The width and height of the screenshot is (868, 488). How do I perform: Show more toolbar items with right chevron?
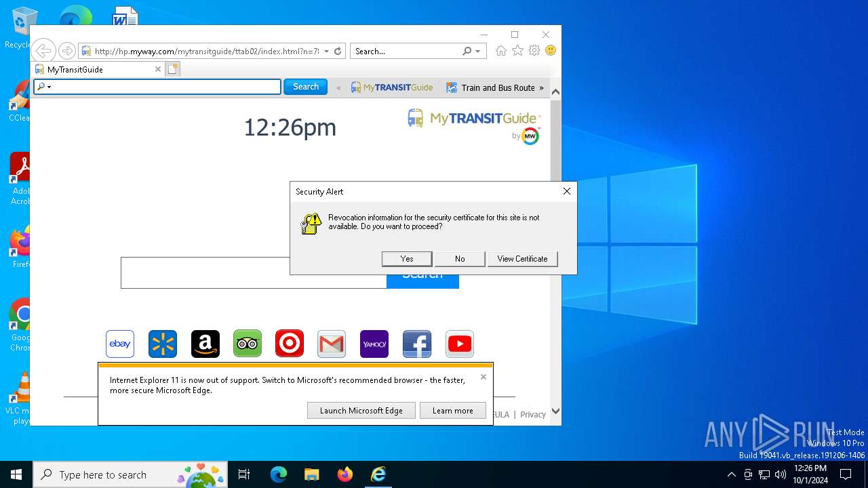(x=541, y=87)
